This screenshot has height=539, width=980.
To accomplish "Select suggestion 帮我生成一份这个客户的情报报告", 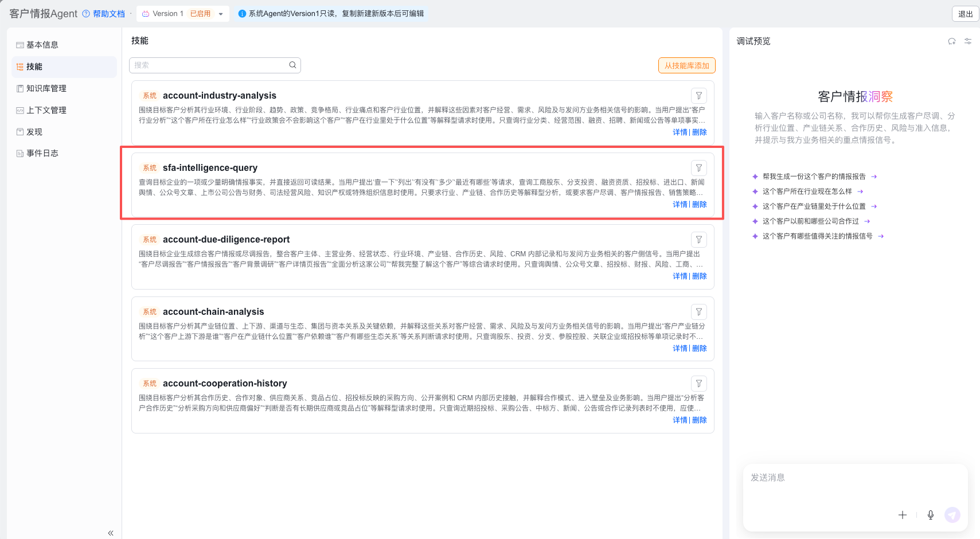I will 815,177.
